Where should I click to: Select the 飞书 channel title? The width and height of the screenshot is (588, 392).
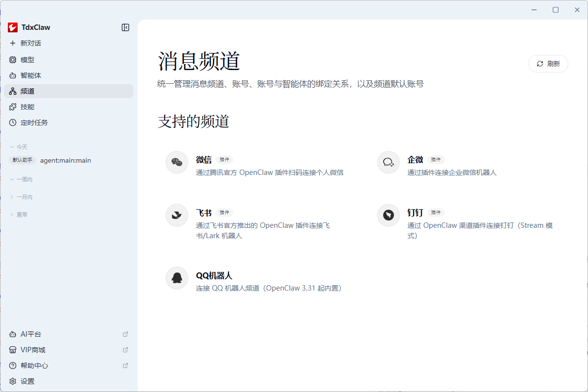(204, 213)
